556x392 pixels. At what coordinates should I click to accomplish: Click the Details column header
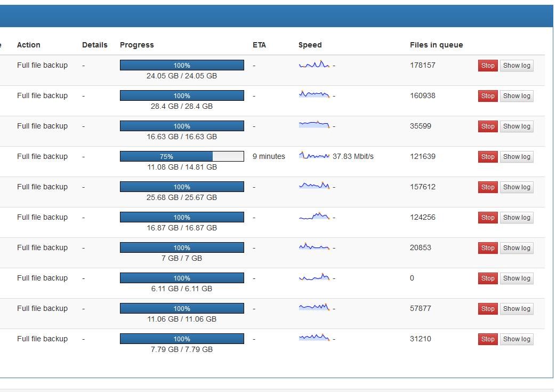(x=95, y=45)
